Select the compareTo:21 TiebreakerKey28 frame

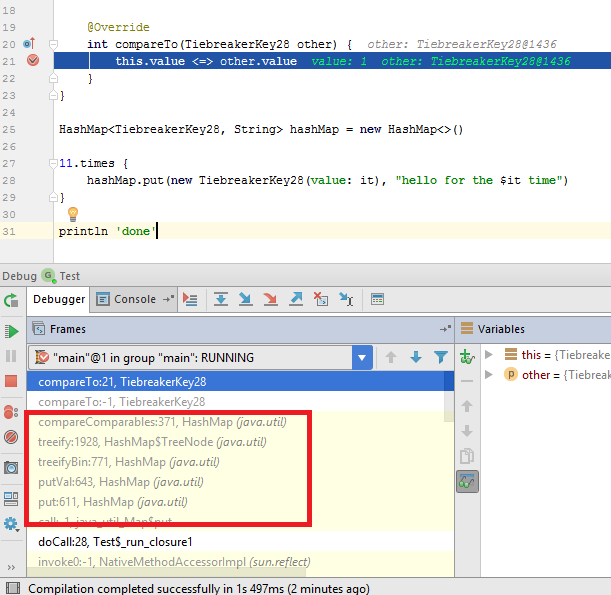(x=115, y=381)
